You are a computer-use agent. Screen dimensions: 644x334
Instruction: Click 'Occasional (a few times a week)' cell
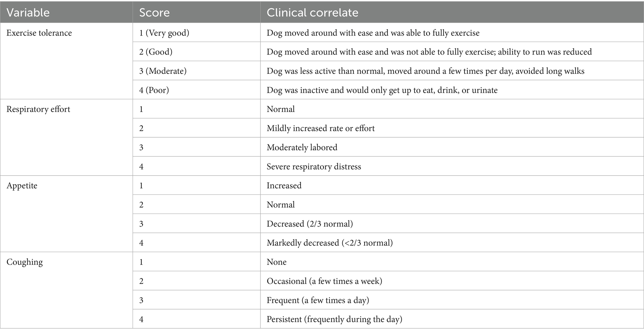pos(324,281)
